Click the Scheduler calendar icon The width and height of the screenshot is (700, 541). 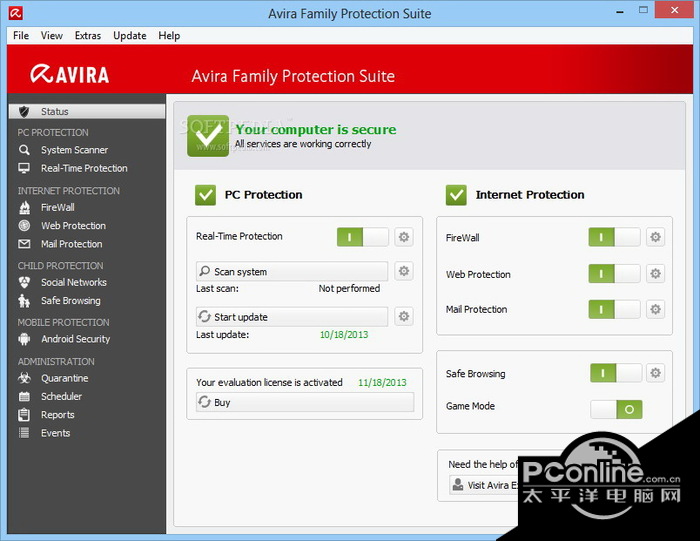tap(24, 396)
